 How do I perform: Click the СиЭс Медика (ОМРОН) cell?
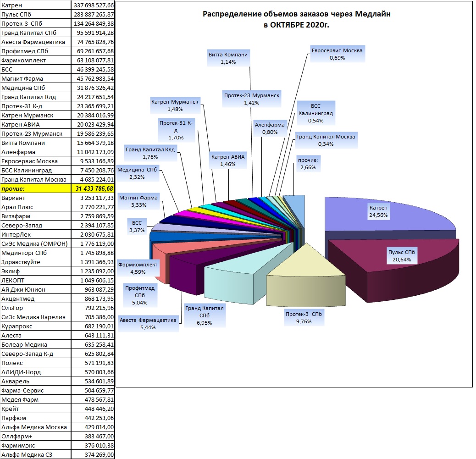[35, 243]
